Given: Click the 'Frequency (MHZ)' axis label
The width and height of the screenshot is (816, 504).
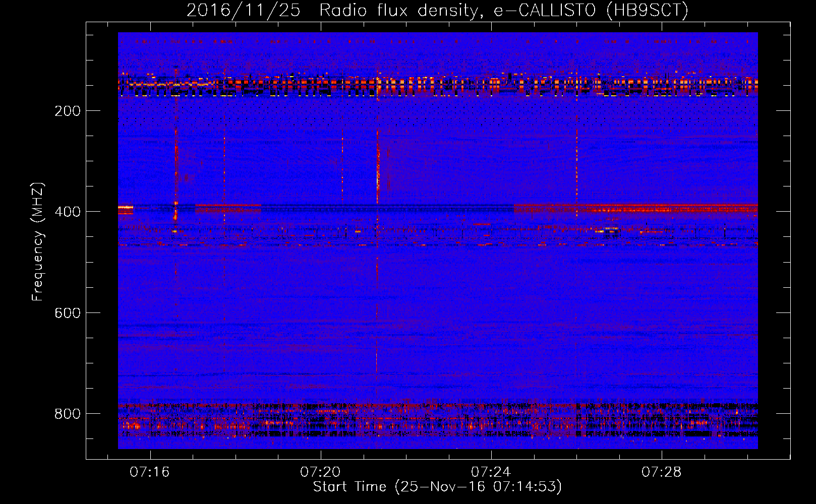Looking at the screenshot, I should click(x=38, y=241).
